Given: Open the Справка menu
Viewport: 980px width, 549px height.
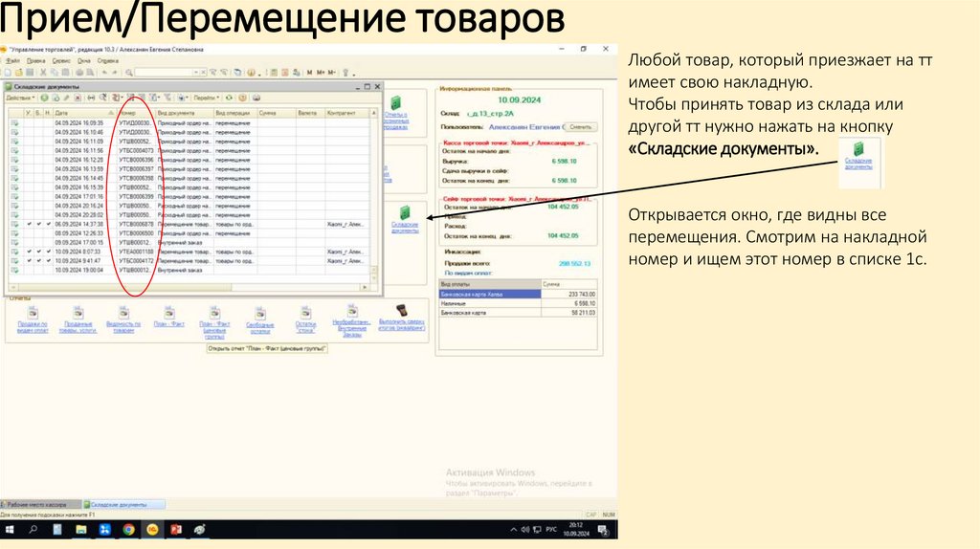Looking at the screenshot, I should [x=108, y=61].
